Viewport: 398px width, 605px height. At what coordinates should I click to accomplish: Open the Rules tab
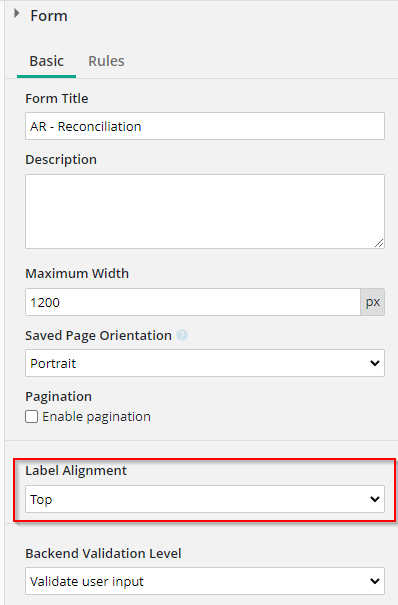pyautogui.click(x=106, y=61)
